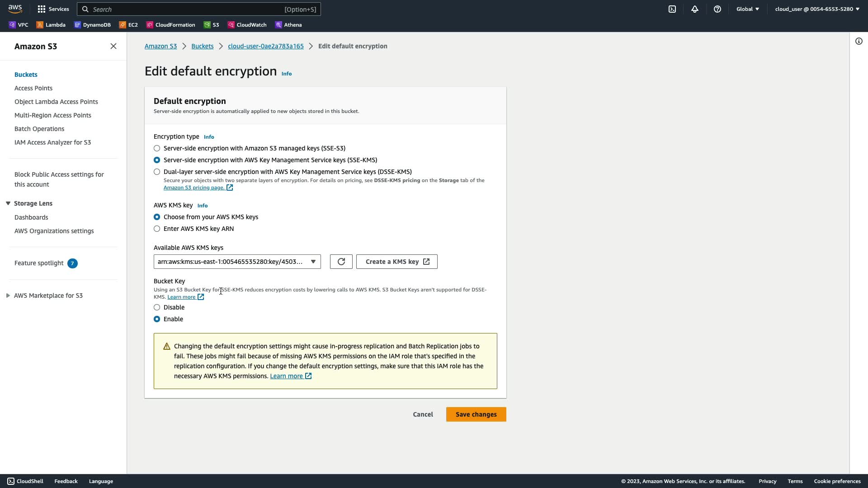The height and width of the screenshot is (488, 868).
Task: Open the Global region dropdown
Action: click(x=747, y=9)
